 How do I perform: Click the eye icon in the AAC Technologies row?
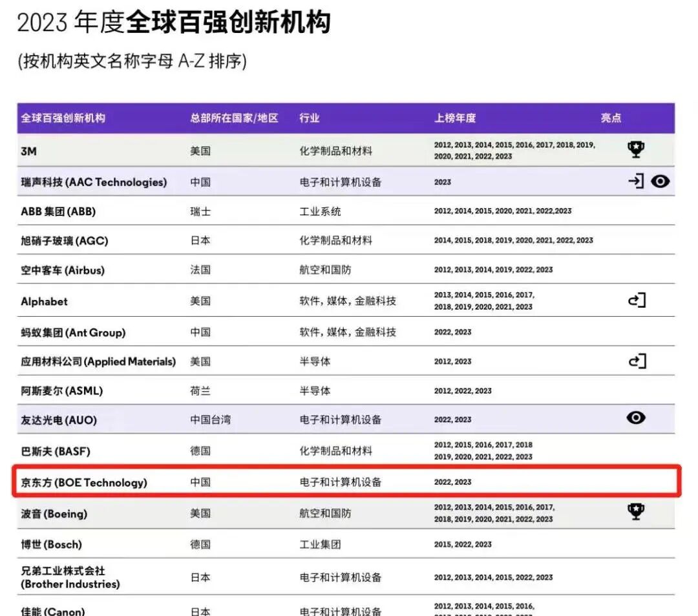[x=660, y=181]
